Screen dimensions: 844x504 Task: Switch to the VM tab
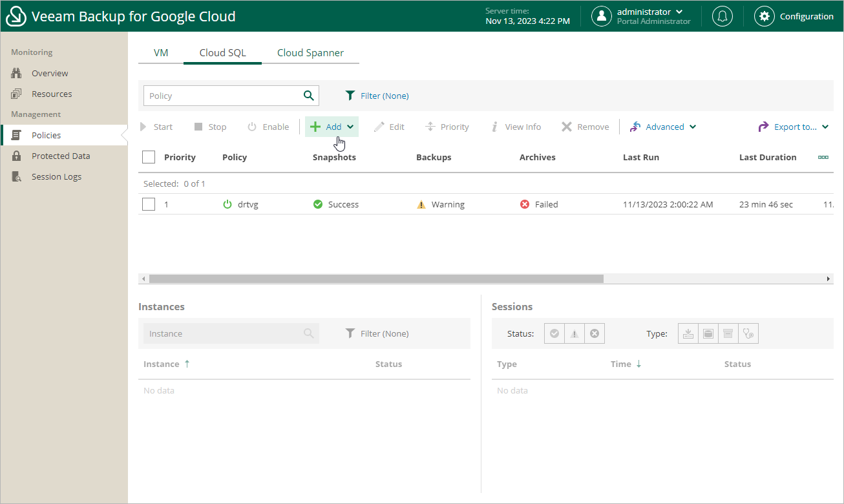coord(161,53)
